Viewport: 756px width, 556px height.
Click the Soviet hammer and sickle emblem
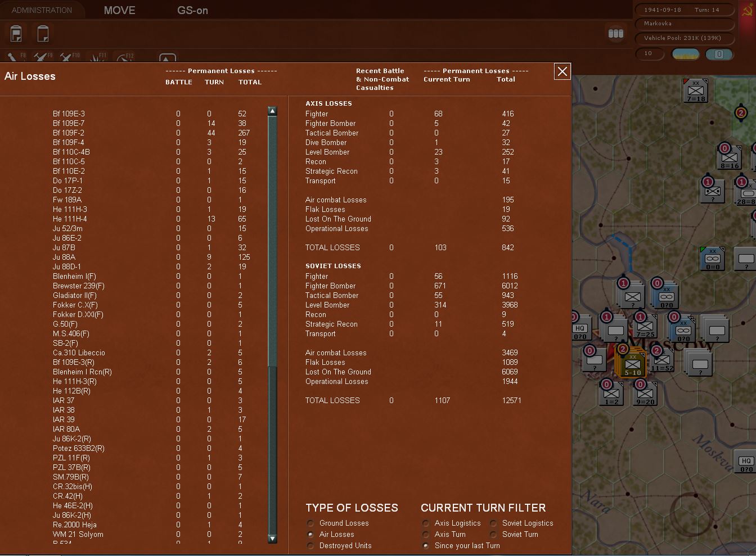pos(748,10)
